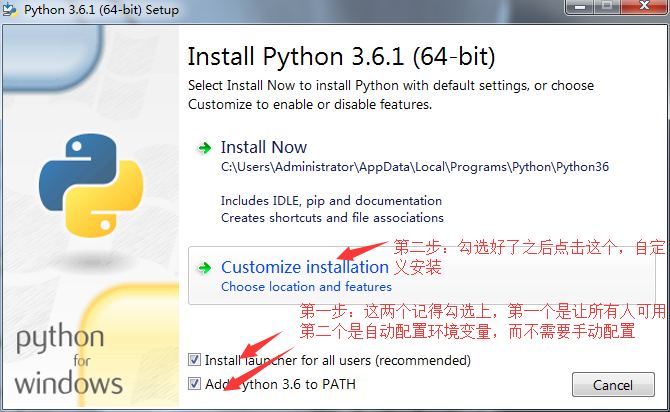Close the Python 3.6.1 Setup window
Image resolution: width=670 pixels, height=412 pixels.
(x=644, y=7)
